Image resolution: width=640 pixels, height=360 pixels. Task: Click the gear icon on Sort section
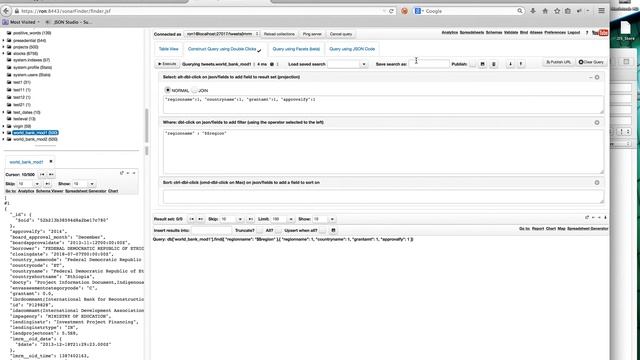pyautogui.click(x=597, y=183)
